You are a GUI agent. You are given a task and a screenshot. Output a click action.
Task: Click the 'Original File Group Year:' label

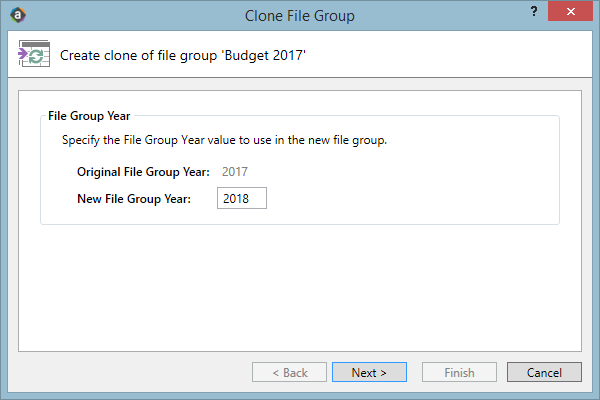pyautogui.click(x=143, y=172)
